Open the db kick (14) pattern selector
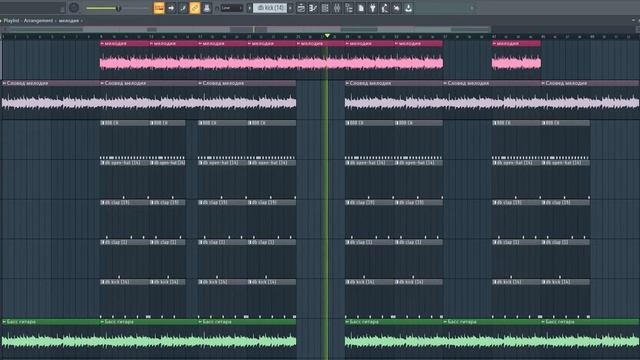 (270, 8)
